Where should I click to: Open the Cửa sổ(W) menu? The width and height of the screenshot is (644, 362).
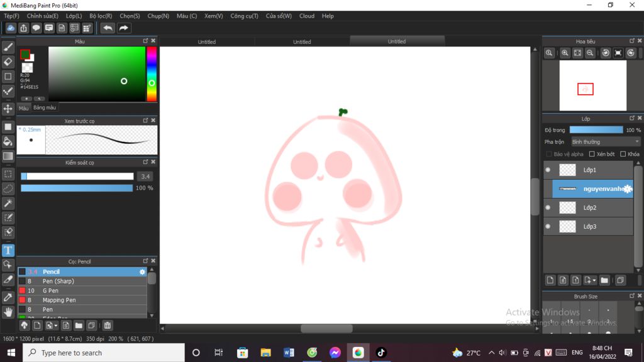(279, 16)
